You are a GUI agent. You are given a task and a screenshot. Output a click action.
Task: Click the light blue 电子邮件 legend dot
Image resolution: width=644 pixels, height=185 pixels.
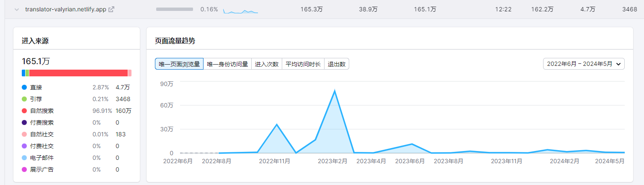(24, 158)
